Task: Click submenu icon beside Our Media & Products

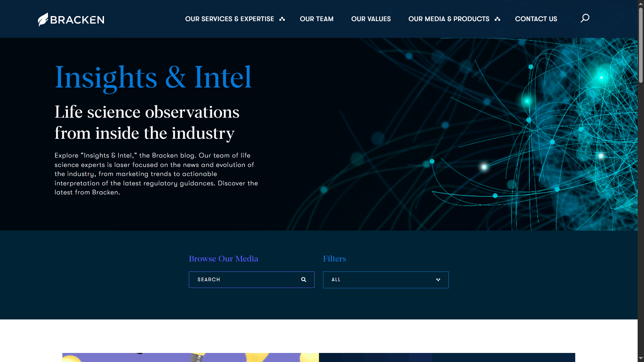Action: click(497, 19)
